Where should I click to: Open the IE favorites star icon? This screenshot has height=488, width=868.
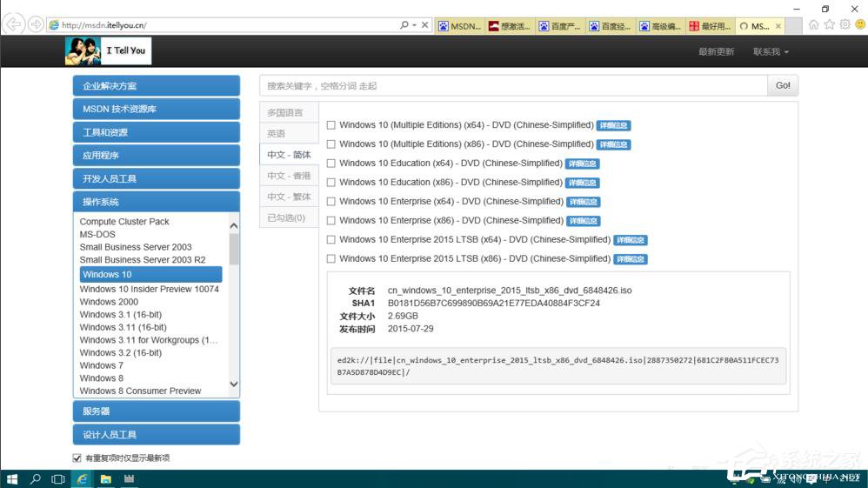(x=829, y=25)
